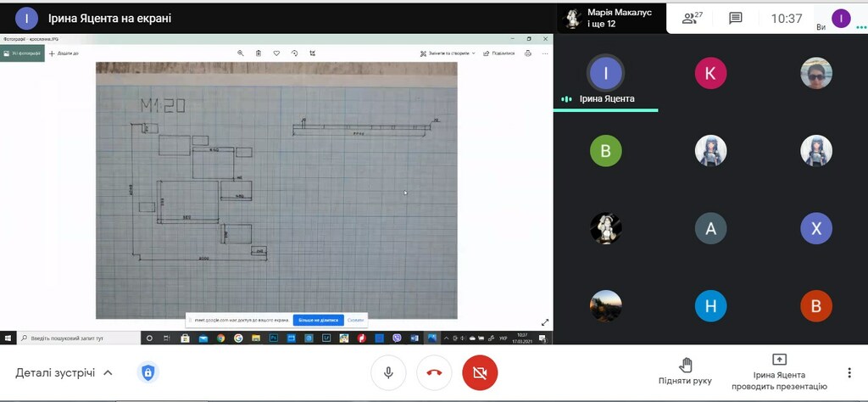Hang up the call
Image resolution: width=868 pixels, height=402 pixels.
coord(434,372)
